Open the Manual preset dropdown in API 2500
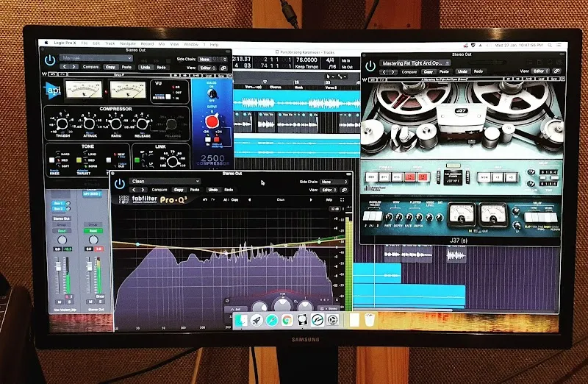The height and width of the screenshot is (384, 588). pos(96,58)
